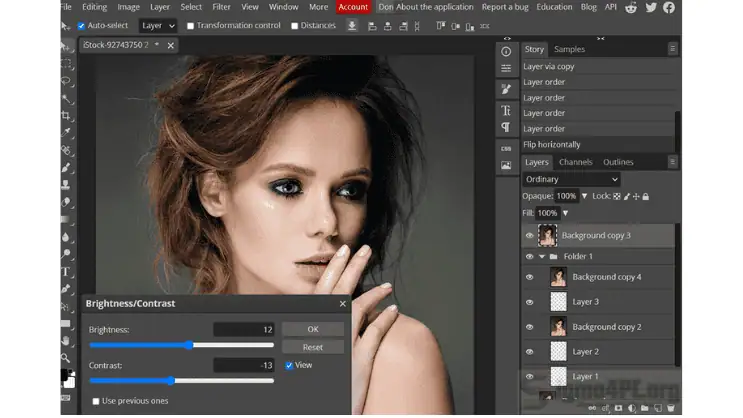Screen dimensions: 743x418
Task: Click the Brightness slider handle
Action: pyautogui.click(x=189, y=345)
